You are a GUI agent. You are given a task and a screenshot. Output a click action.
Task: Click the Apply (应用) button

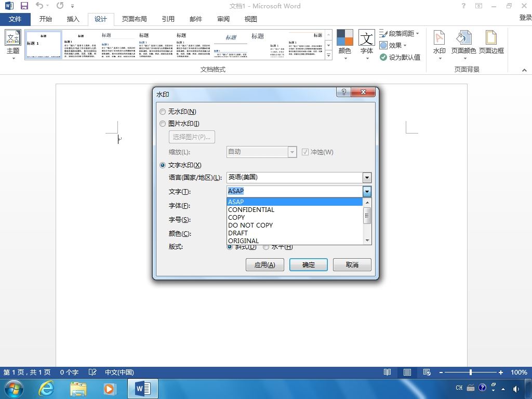click(x=264, y=264)
